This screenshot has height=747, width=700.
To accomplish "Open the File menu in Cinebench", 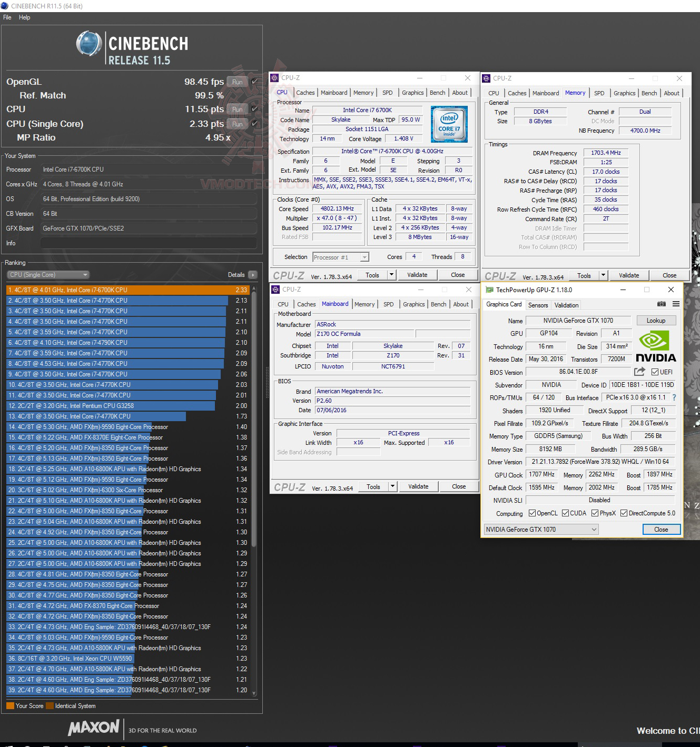I will pos(7,17).
